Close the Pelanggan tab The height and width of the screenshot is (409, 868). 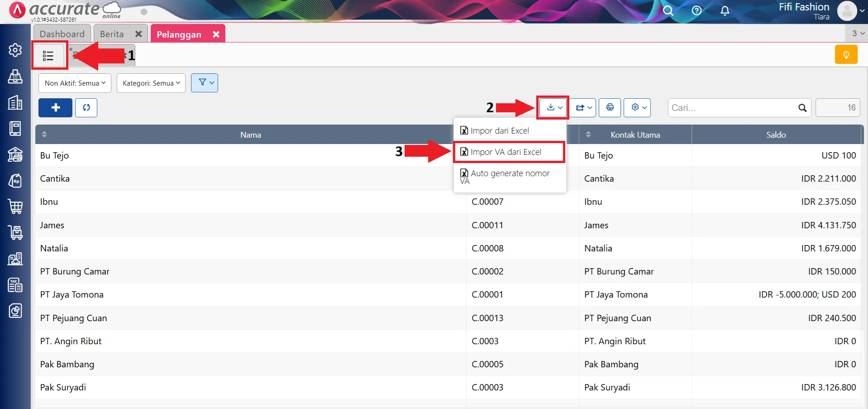tap(216, 34)
